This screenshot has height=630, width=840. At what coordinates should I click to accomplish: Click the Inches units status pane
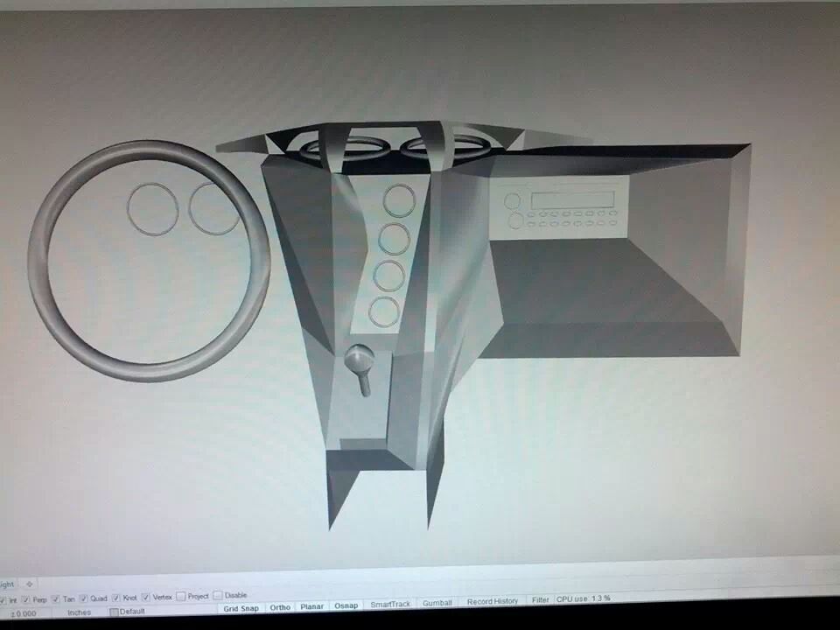tap(80, 612)
